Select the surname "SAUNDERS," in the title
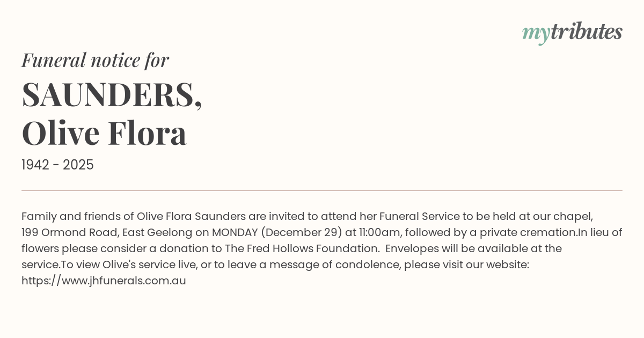 112,94
